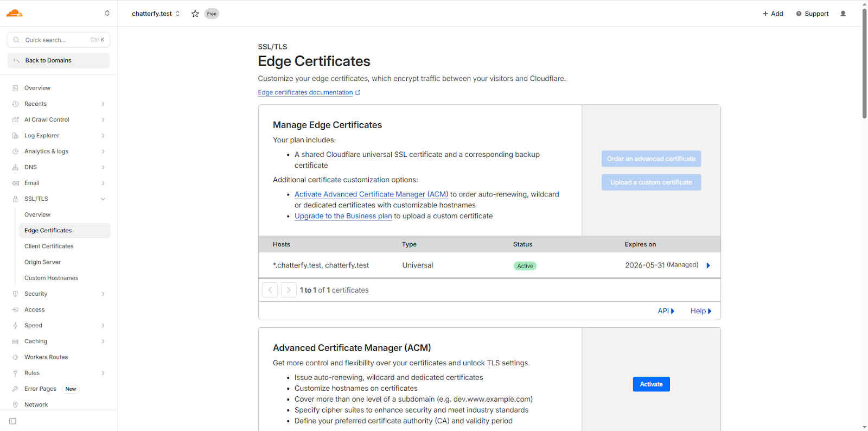Star the chatterfy.test domain
868x431 pixels.
195,14
